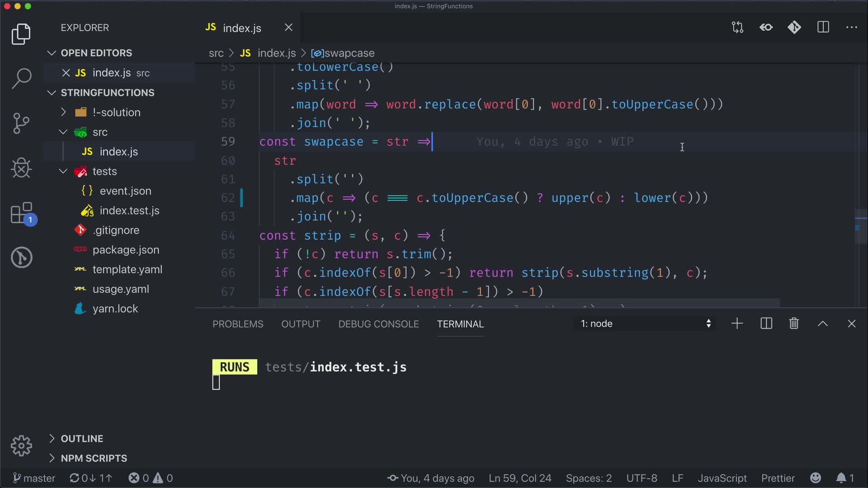Open the Source Control view
868x488 pixels.
pyautogui.click(x=21, y=123)
